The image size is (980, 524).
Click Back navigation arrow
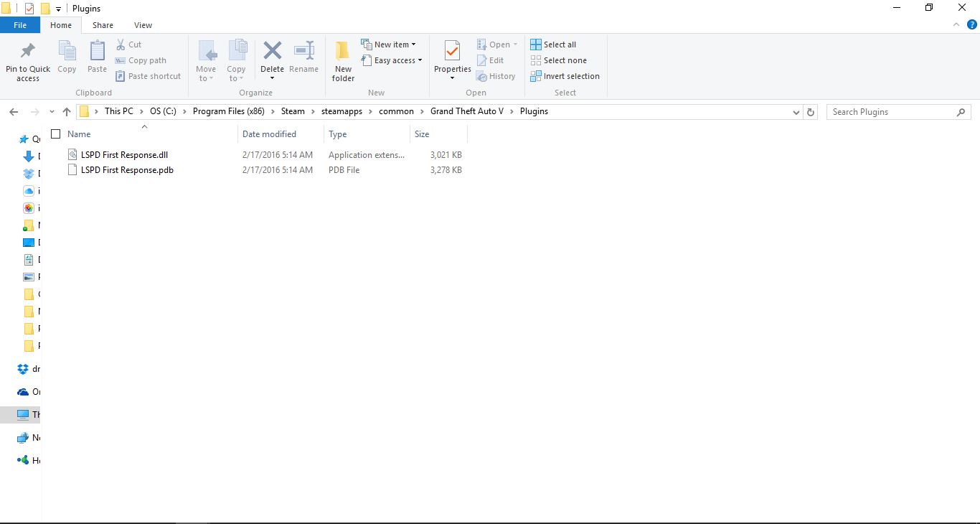click(13, 112)
